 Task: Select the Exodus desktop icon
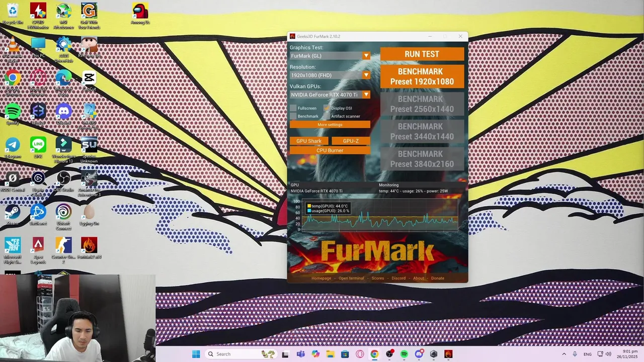38,114
